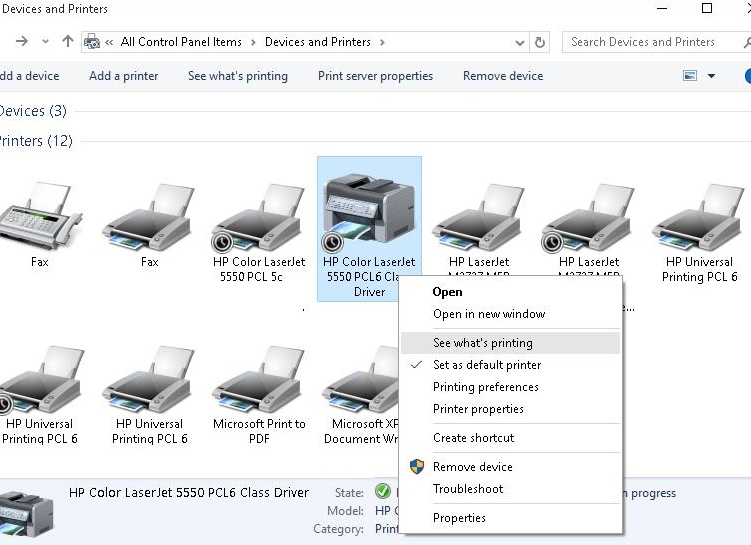Click the shield icon beside Remove device

pyautogui.click(x=417, y=466)
